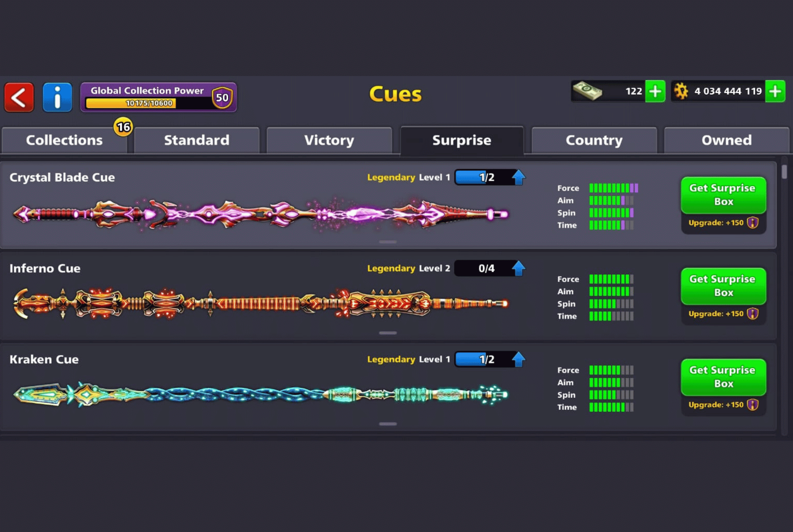Tap the red back arrow button
Image resolution: width=793 pixels, height=532 pixels.
tap(19, 97)
